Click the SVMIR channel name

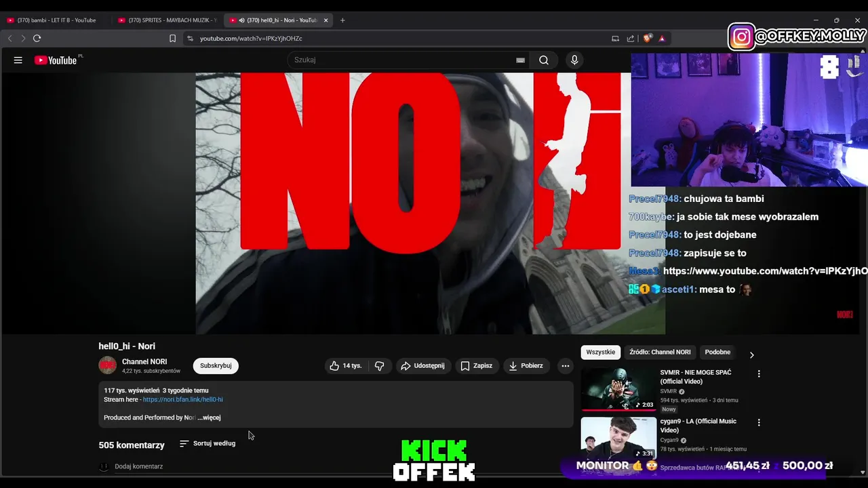tap(669, 392)
